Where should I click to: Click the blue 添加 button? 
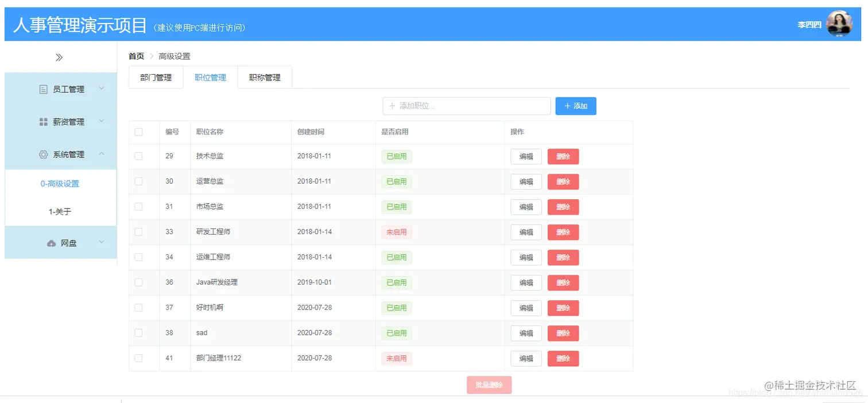click(x=576, y=106)
